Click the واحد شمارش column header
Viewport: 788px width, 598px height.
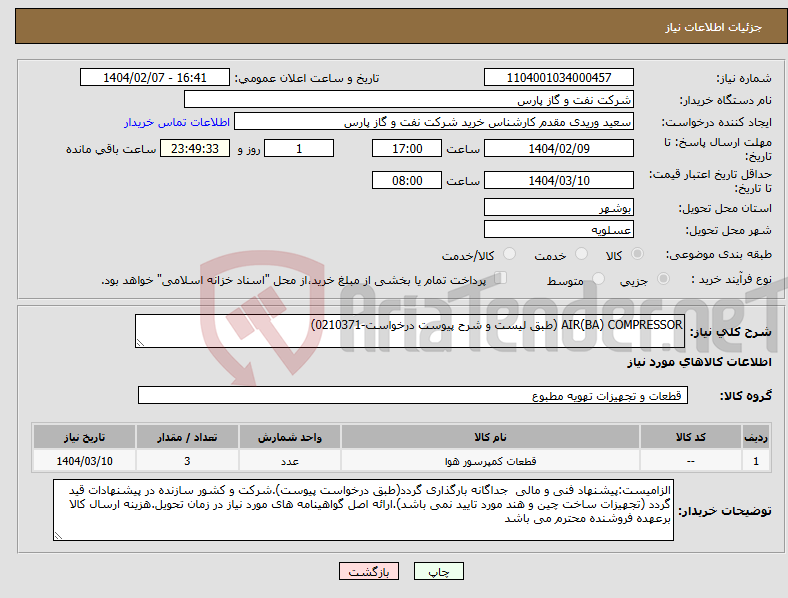[x=290, y=437]
